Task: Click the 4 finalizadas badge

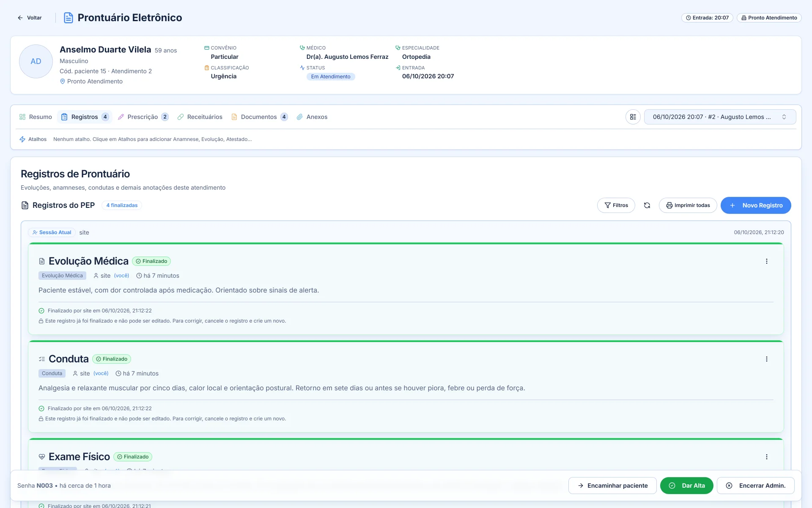Action: tap(122, 205)
